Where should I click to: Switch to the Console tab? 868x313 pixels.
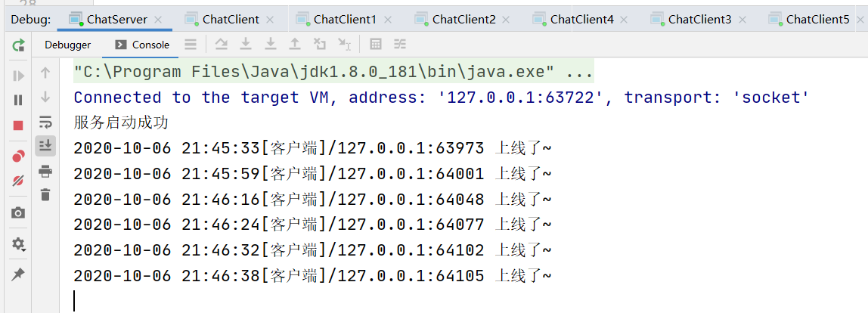[x=142, y=45]
